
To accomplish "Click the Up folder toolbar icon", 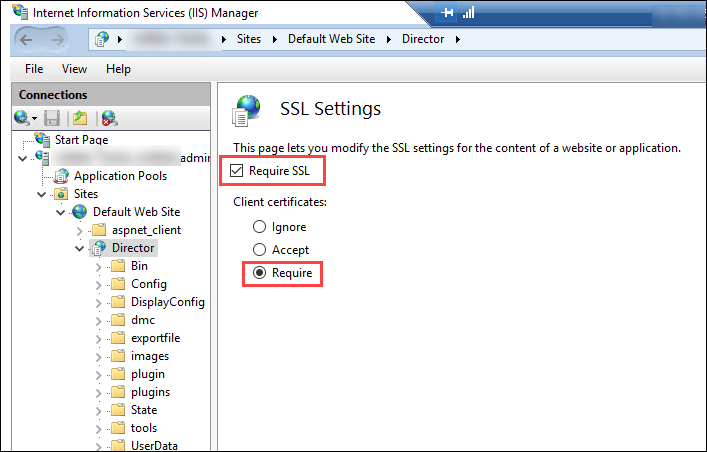I will pos(79,118).
